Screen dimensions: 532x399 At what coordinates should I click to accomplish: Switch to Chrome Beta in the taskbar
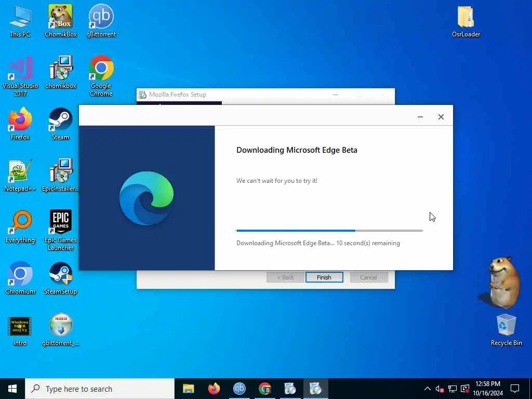[x=264, y=389]
